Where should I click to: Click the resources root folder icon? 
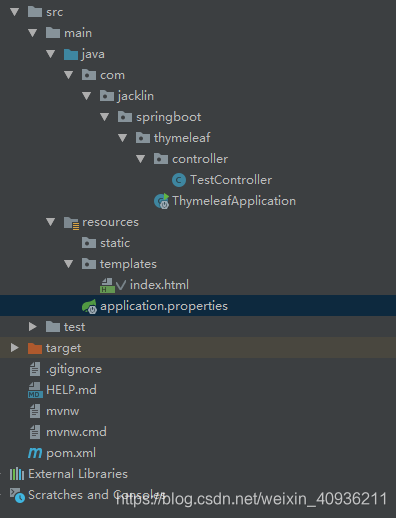tap(72, 223)
